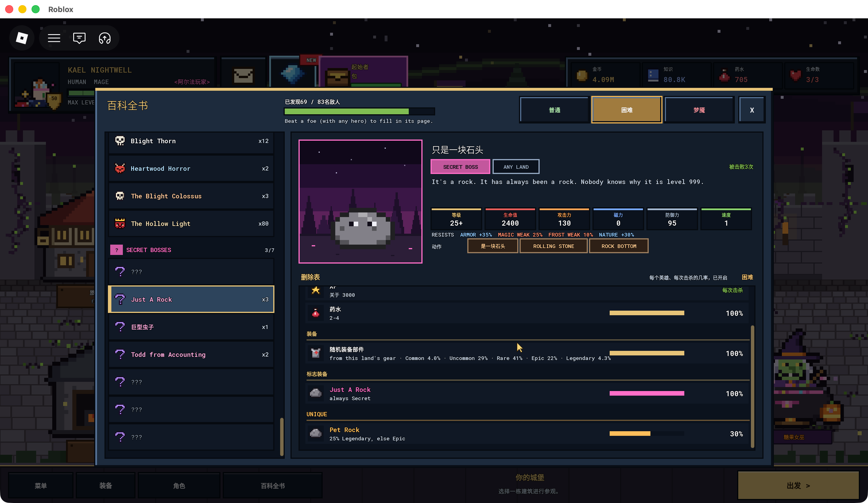Viewport: 868px width, 503px height.
Task: Select the 巨型虫子 boss entry
Action: [191, 327]
